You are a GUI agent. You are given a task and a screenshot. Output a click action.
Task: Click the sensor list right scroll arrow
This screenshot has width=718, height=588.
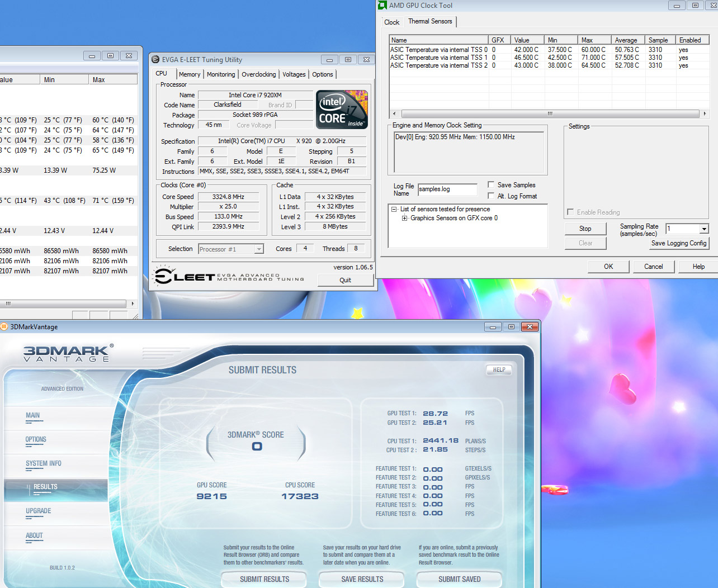[x=705, y=113]
